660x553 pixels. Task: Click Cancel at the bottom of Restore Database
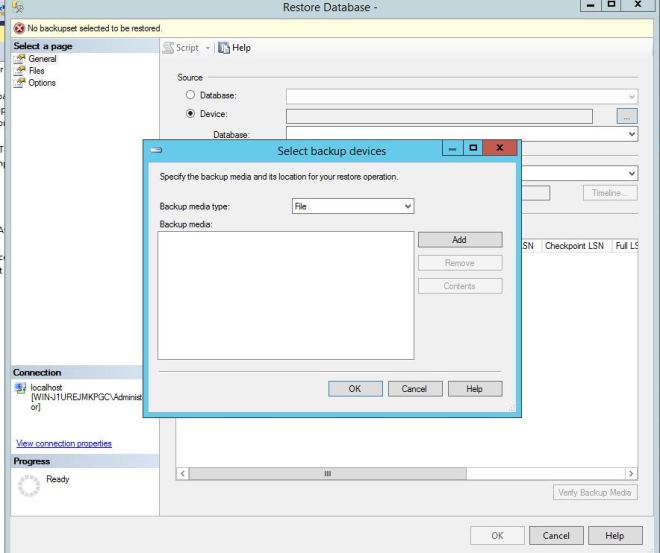point(556,536)
